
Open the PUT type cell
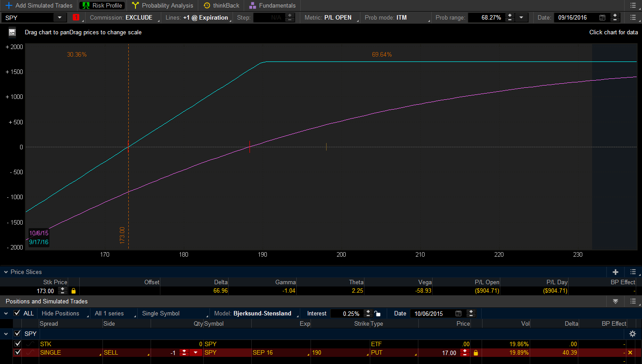pos(394,352)
